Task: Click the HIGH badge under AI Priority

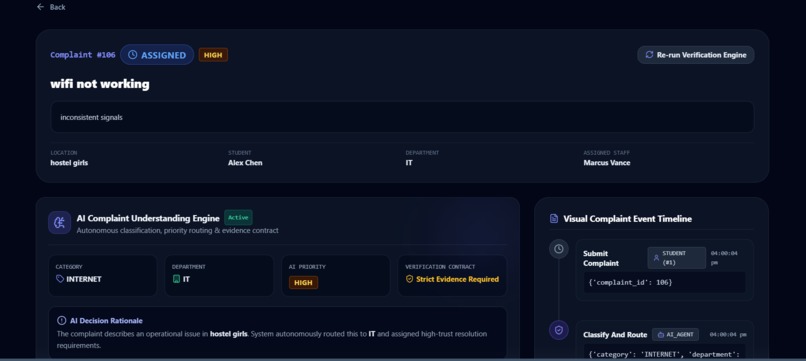Action: click(303, 282)
